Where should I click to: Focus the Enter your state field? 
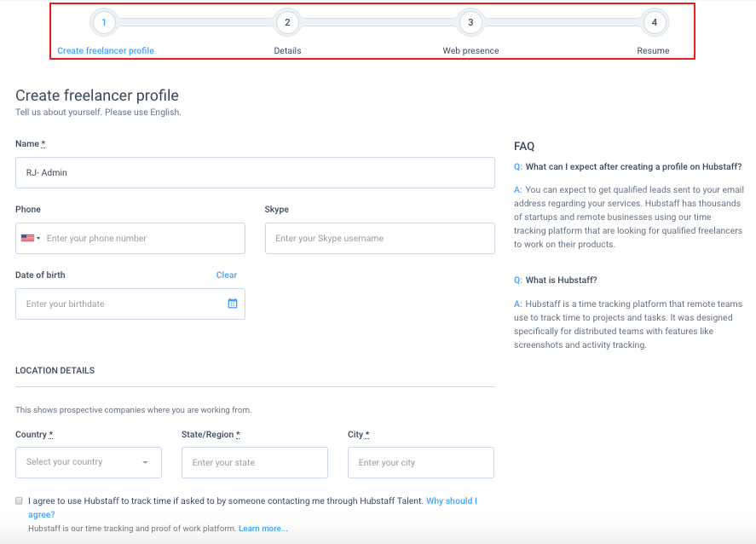(x=255, y=462)
